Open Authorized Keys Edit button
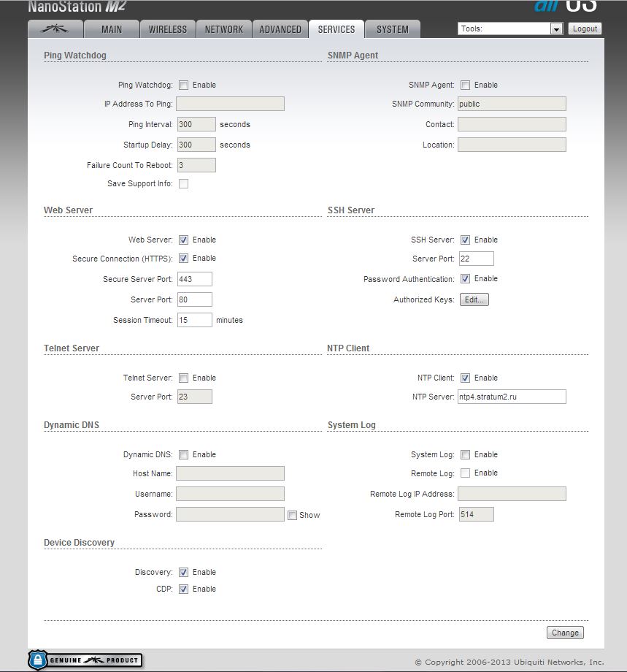The height and width of the screenshot is (672, 627). pyautogui.click(x=474, y=299)
